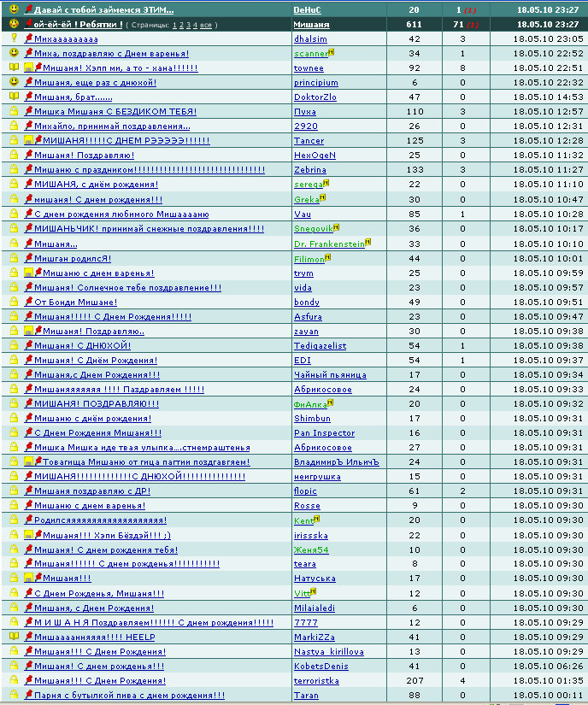Show all pages via the 'все' link
The height and width of the screenshot is (705, 588).
(x=205, y=25)
